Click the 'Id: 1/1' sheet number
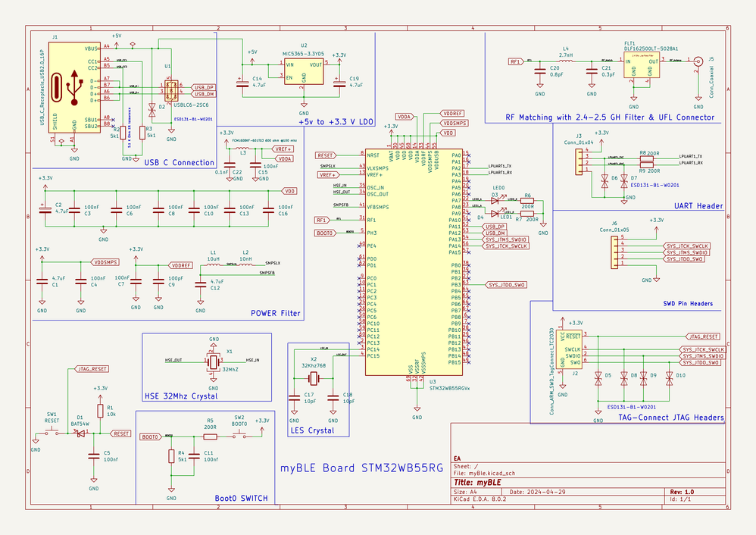The height and width of the screenshot is (535, 756). (679, 499)
